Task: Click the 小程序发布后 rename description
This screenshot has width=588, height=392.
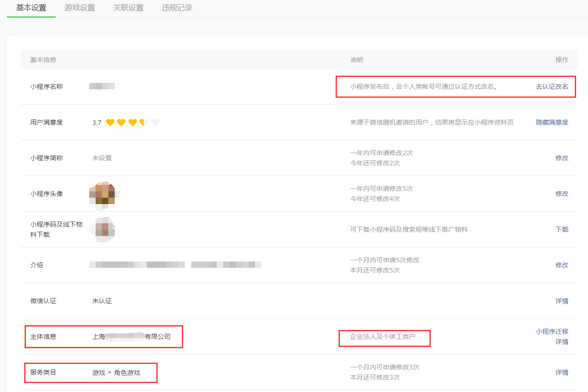Action: [x=424, y=86]
